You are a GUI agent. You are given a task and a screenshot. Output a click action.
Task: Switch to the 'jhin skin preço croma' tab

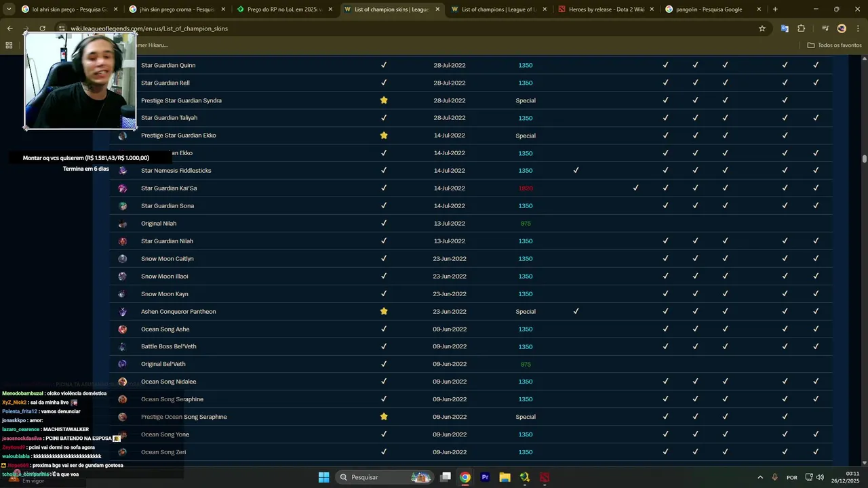click(x=177, y=9)
